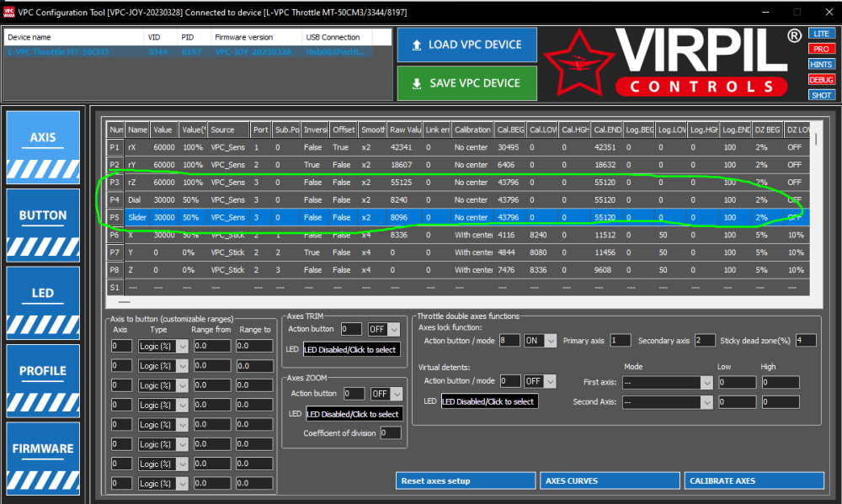This screenshot has height=504, width=842.
Task: Toggle the DEBUG mode button
Action: point(821,80)
